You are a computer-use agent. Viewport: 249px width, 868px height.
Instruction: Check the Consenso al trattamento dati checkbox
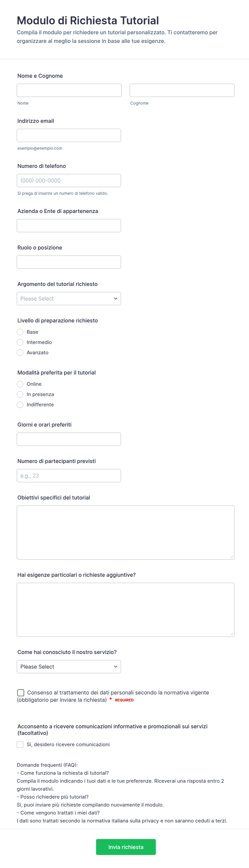click(x=21, y=693)
